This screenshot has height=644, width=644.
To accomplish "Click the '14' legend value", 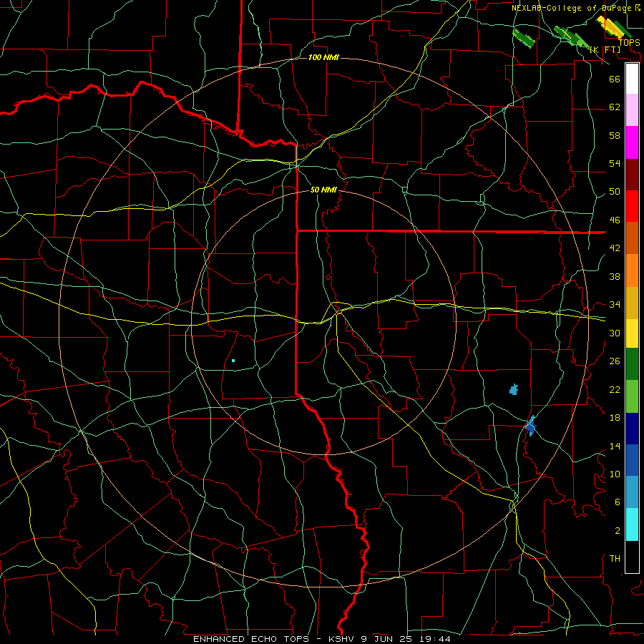I will pos(615,446).
